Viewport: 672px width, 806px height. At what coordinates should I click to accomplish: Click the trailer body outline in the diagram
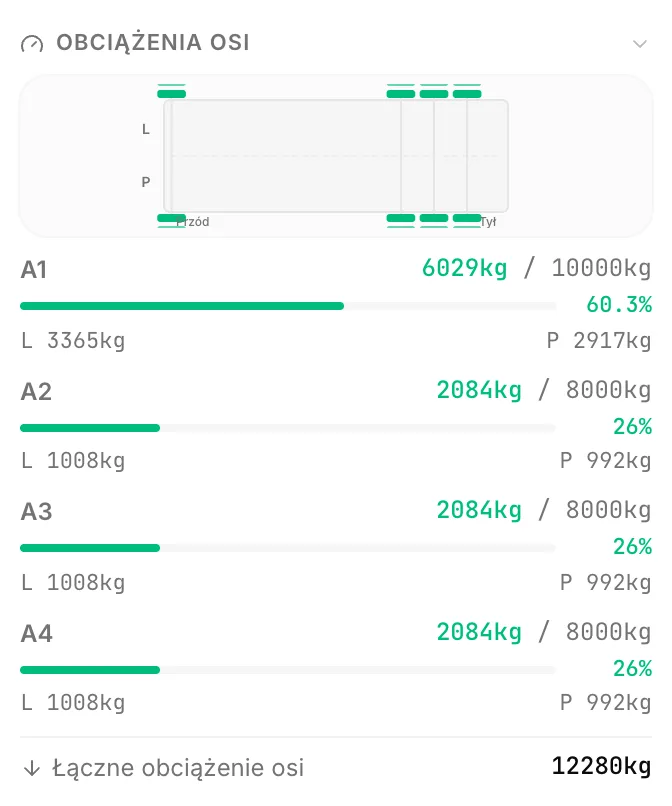pyautogui.click(x=336, y=156)
